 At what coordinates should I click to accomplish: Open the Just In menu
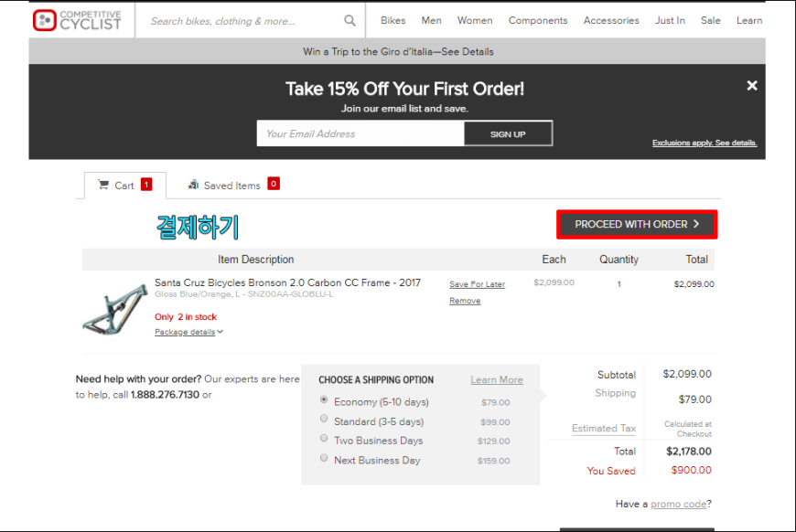point(670,21)
